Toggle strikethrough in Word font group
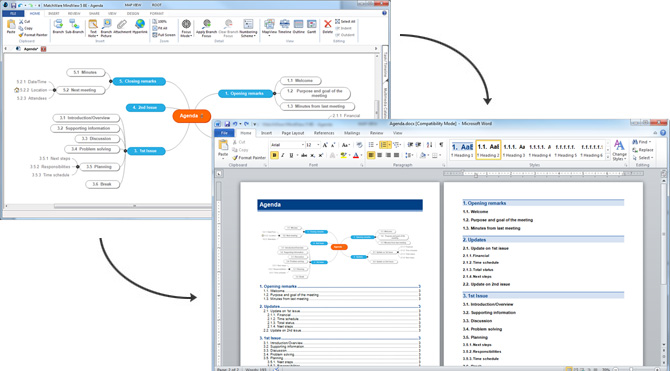Viewport: 670px width, 371px height. pos(304,156)
